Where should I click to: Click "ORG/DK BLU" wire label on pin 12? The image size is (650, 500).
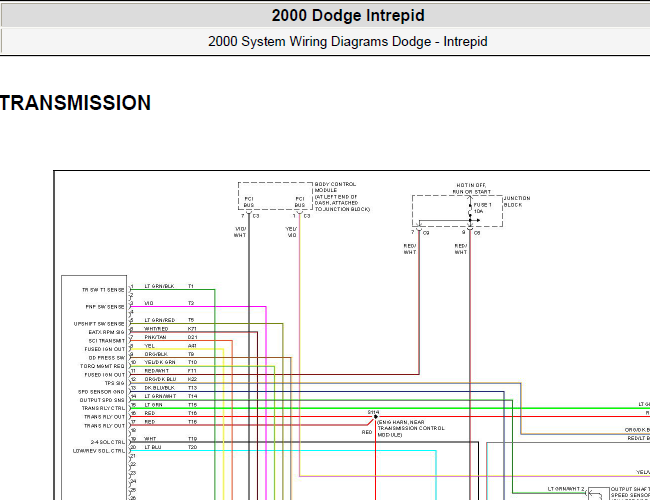point(160,379)
